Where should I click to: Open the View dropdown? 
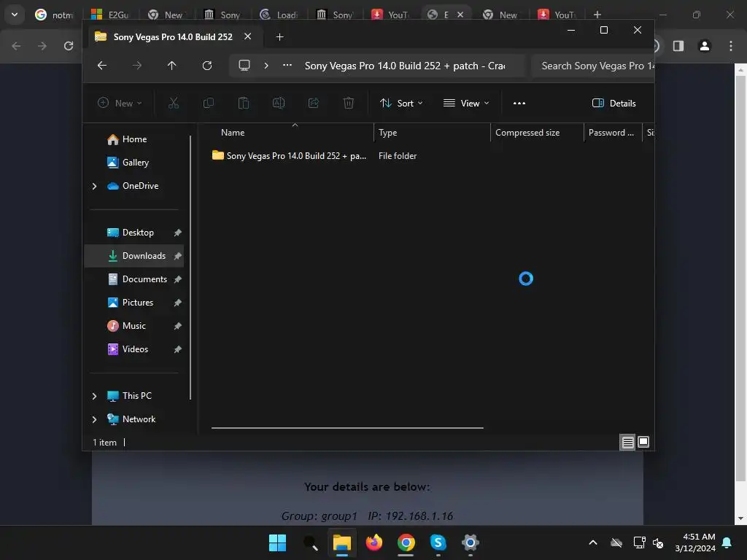pos(466,104)
